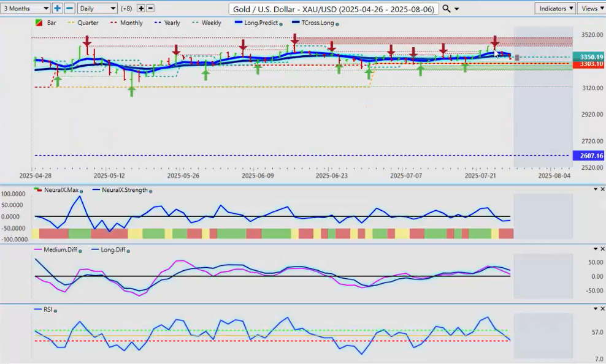Image resolution: width=606 pixels, height=364 pixels.
Task: Open the 3 Months range dropdown
Action: 26,9
